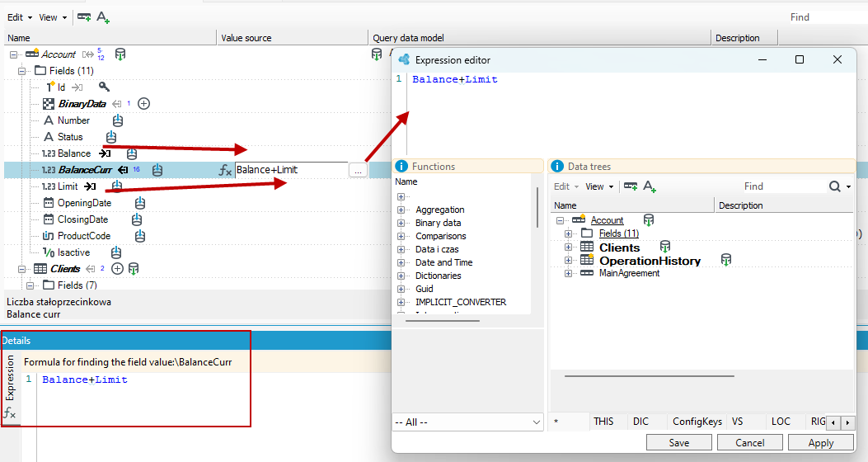Expand the Dictionaries functions group

click(401, 276)
